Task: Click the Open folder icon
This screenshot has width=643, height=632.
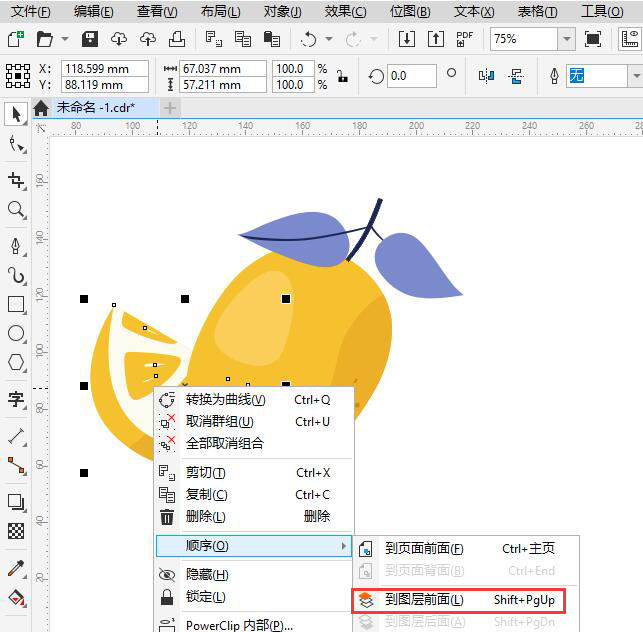Action: click(x=44, y=39)
